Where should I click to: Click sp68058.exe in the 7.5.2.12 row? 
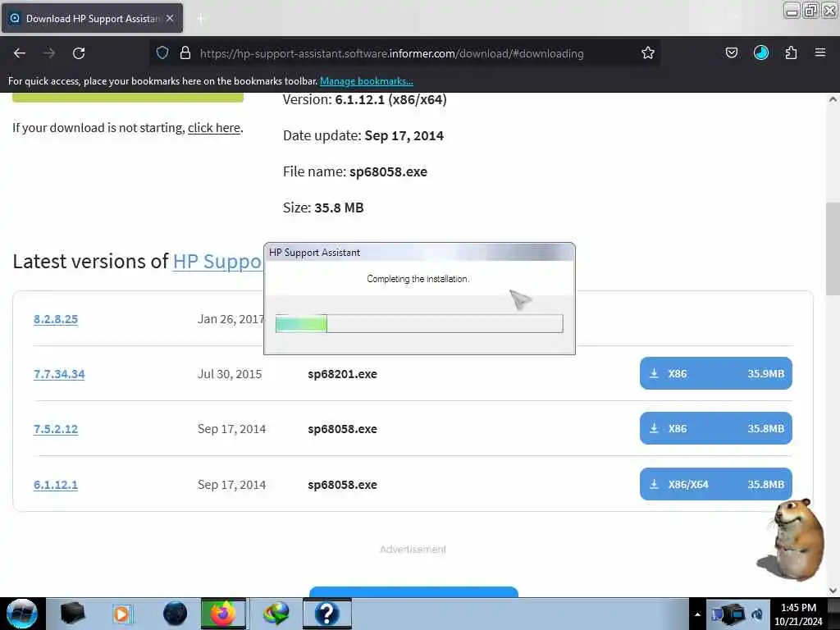pyautogui.click(x=342, y=429)
